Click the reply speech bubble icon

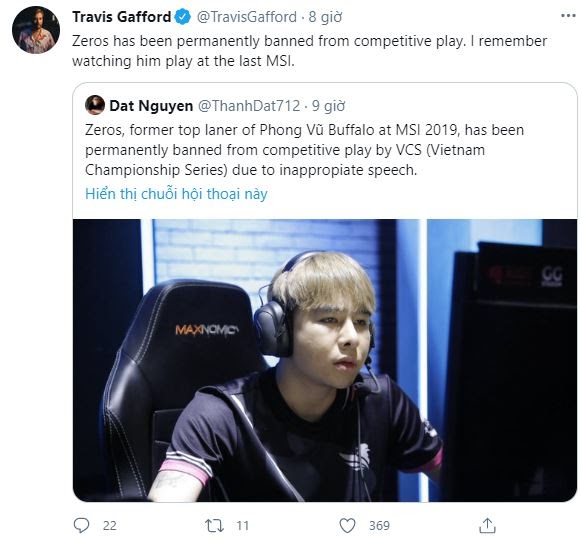(81, 525)
